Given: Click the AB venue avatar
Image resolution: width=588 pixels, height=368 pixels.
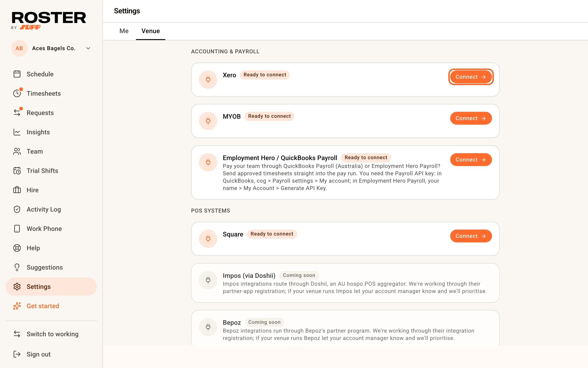Looking at the screenshot, I should [x=19, y=48].
